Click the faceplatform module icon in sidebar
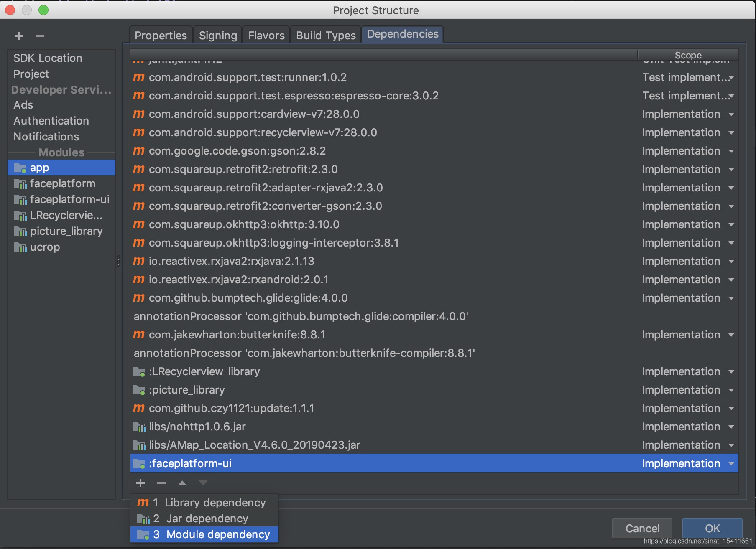 [x=20, y=184]
